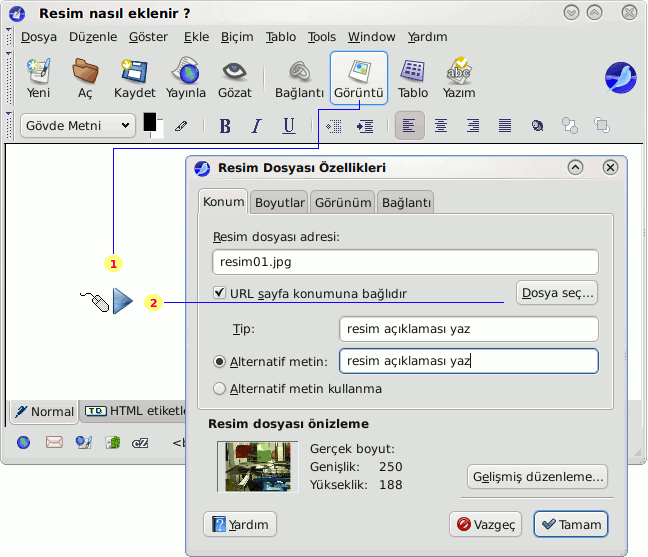
Task: Open a file with the Aç icon
Action: click(x=85, y=78)
